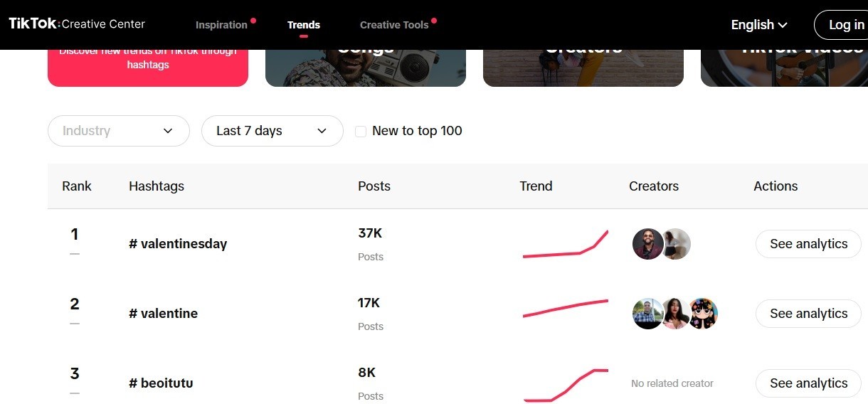Viewport: 868px width, 404px height.
Task: Open the English language selector
Action: (x=759, y=25)
